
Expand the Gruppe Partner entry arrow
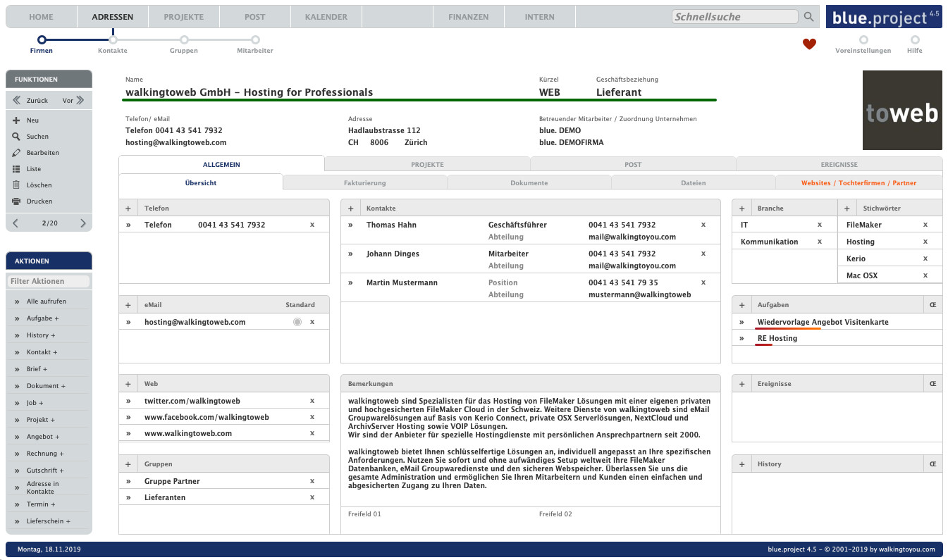click(x=128, y=481)
